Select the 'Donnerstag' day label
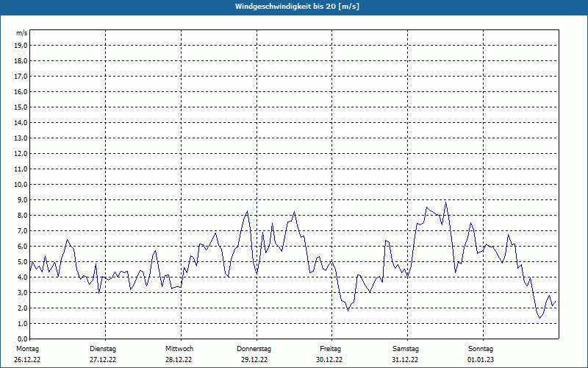 pyautogui.click(x=254, y=349)
